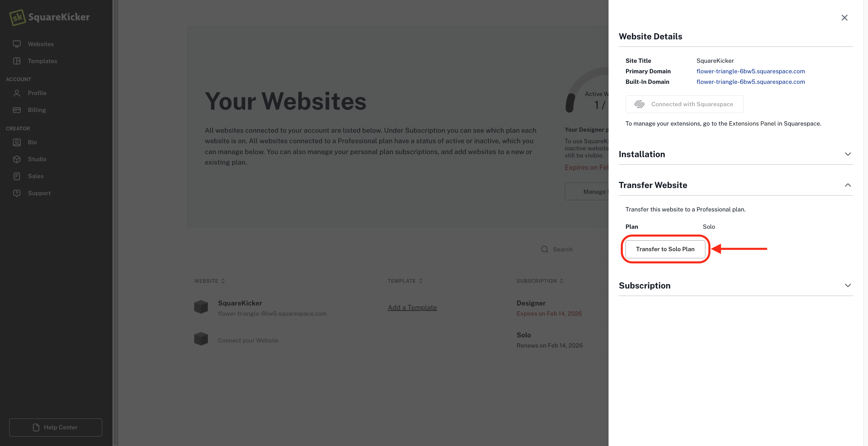Image resolution: width=868 pixels, height=446 pixels.
Task: Collapse the Transfer Website section
Action: [x=848, y=185]
